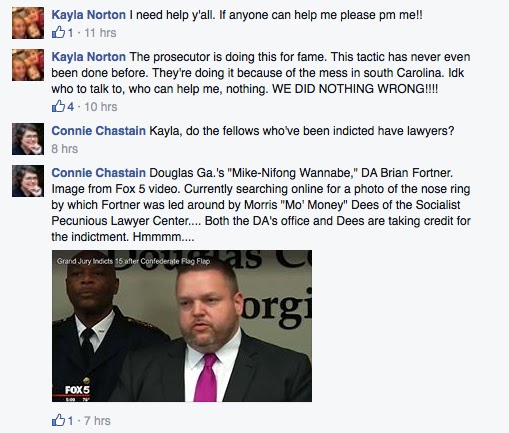The height and width of the screenshot is (433, 509).
Task: Open Kayla Norton's name on prosecutor comment
Action: click(89, 57)
